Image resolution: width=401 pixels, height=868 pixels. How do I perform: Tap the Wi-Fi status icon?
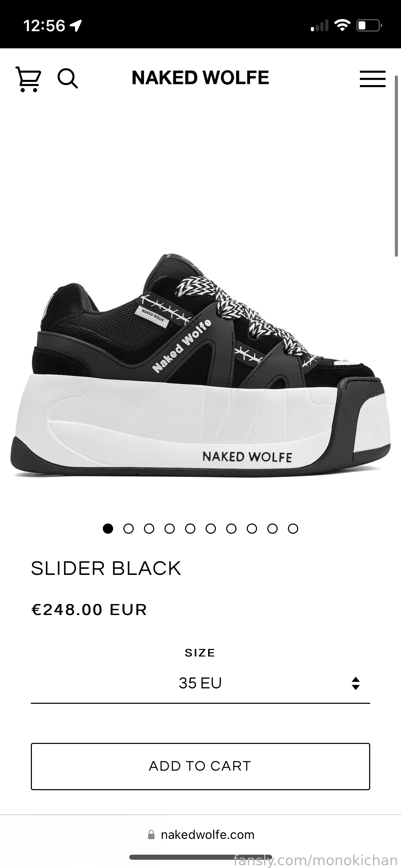342,25
